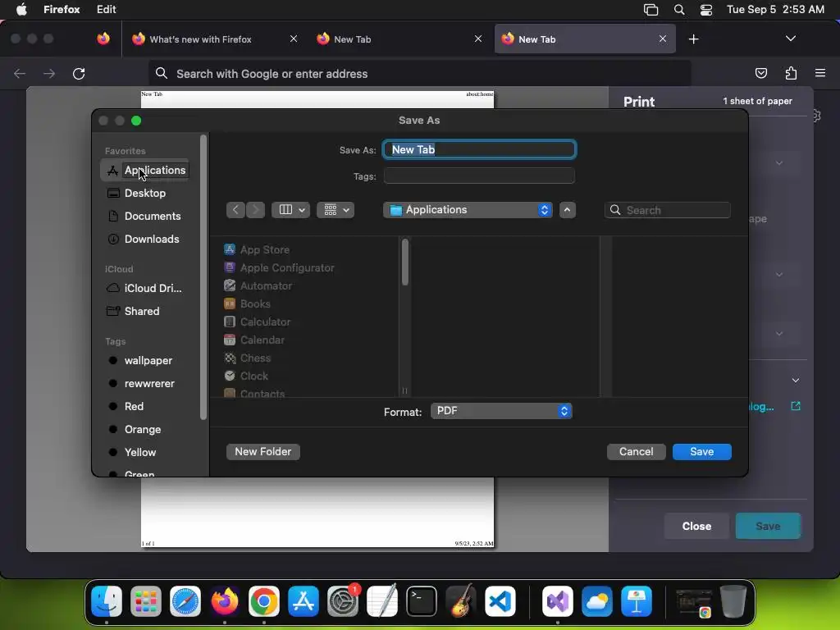Open Firefox menu in menu bar

tap(62, 10)
